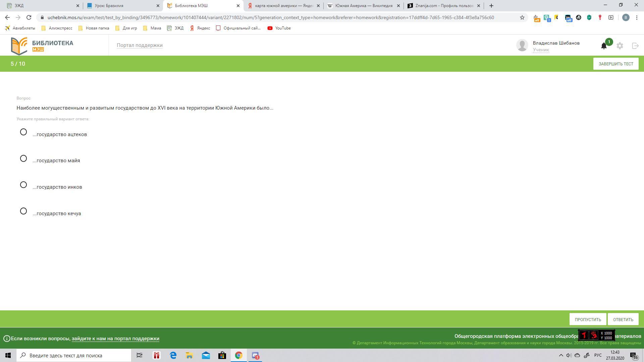Switch to Урок: Бразилия tab
Image resolution: width=644 pixels, height=362 pixels.
[121, 6]
